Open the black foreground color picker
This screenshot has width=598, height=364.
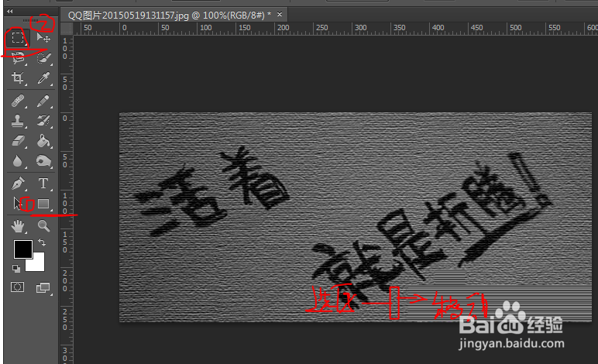(23, 249)
